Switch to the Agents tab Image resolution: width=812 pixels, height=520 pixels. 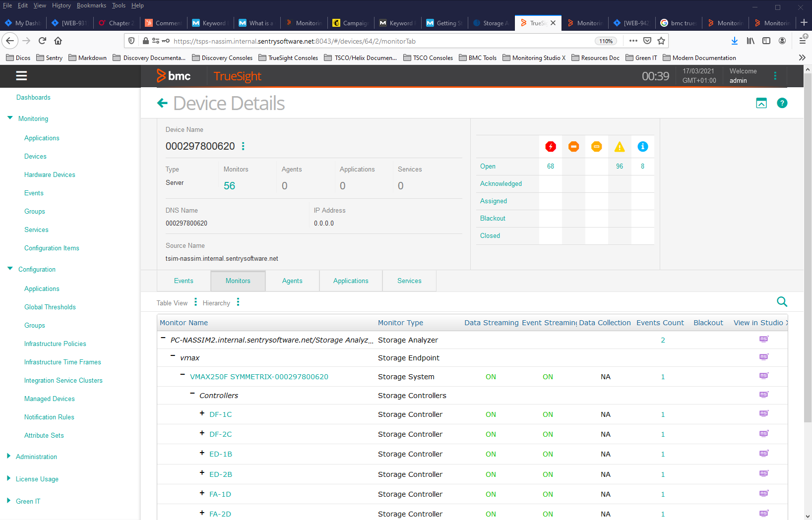pyautogui.click(x=292, y=281)
